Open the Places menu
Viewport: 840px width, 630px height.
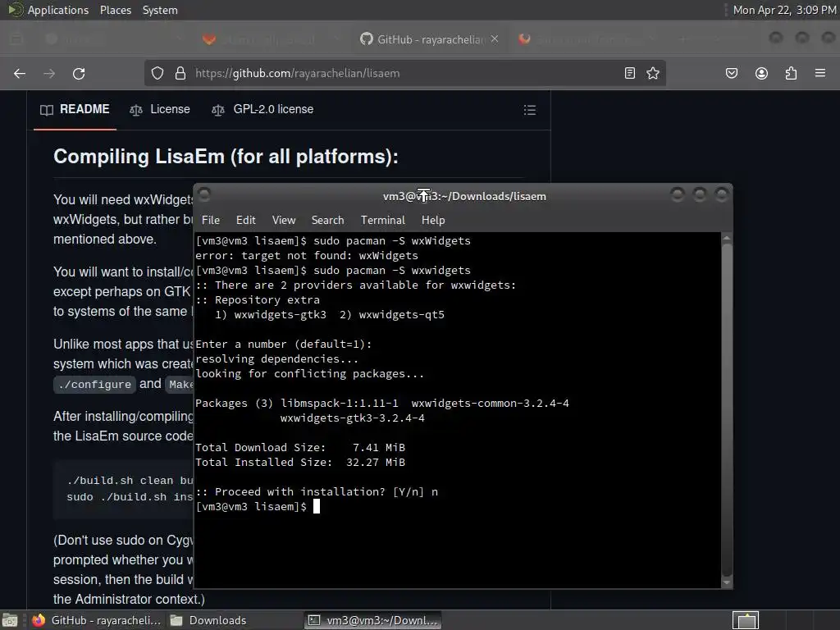[115, 10]
